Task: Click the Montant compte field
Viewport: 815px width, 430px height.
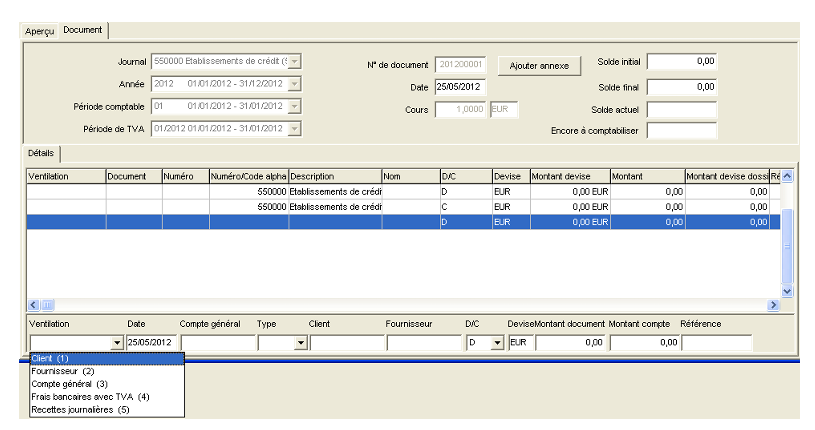Action: pyautogui.click(x=645, y=342)
